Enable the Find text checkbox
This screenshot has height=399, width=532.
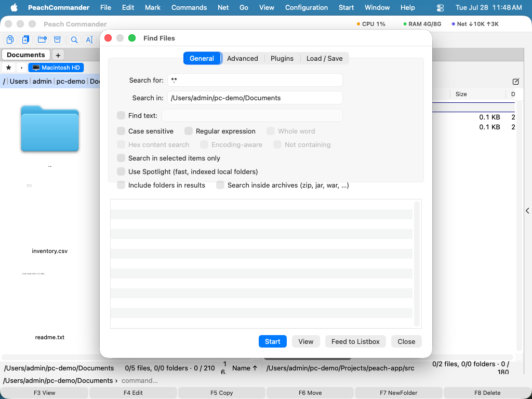pos(121,115)
